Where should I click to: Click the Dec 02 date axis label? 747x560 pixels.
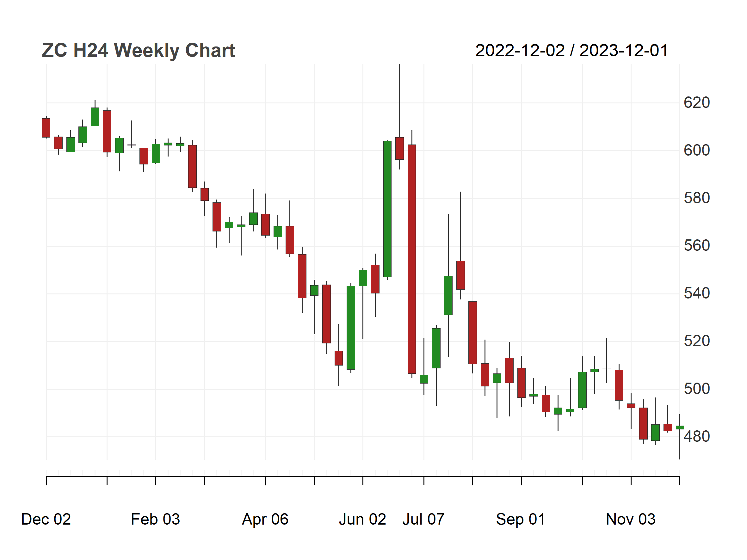pos(46,519)
